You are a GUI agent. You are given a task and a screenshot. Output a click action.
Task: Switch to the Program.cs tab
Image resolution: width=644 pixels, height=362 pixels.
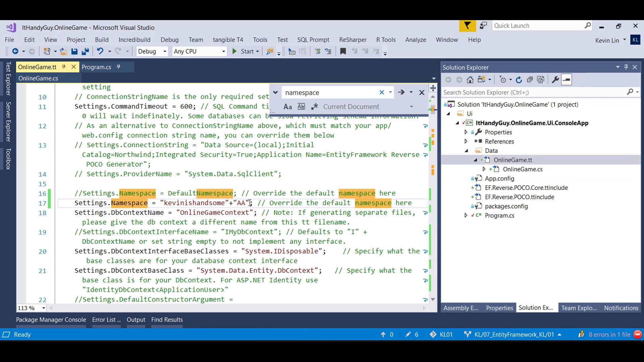[97, 67]
